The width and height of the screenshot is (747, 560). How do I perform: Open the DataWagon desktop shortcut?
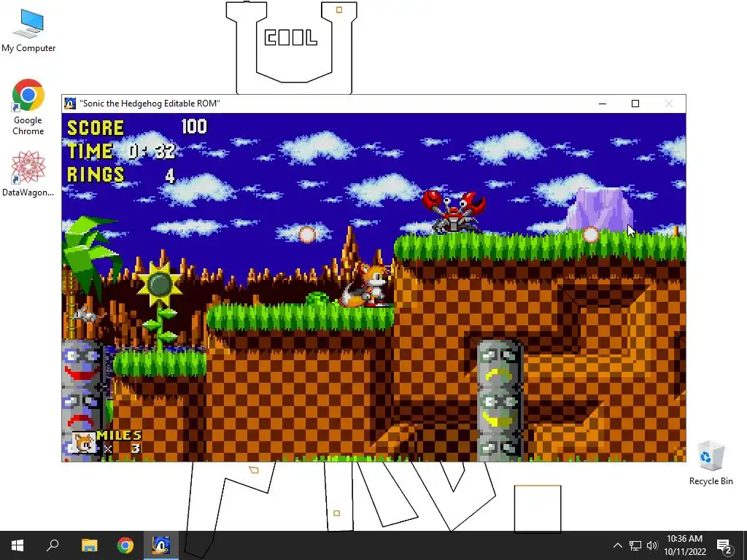pyautogui.click(x=28, y=174)
